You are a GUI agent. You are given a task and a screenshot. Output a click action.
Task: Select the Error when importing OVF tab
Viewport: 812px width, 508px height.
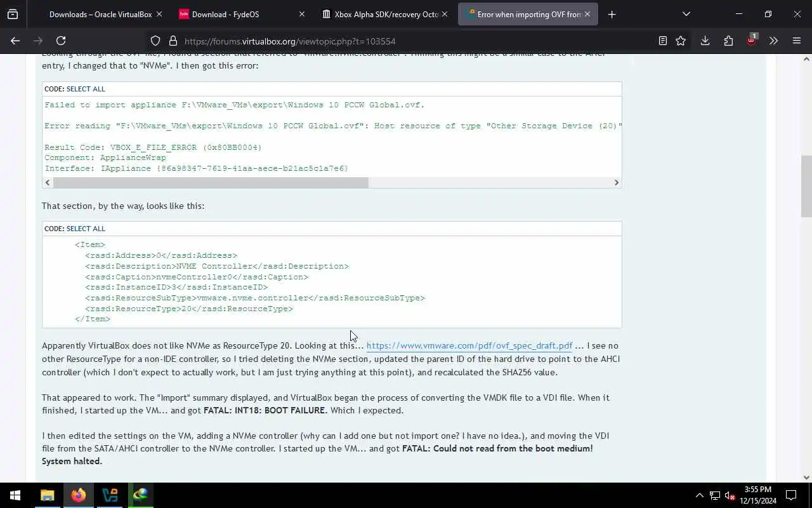(x=528, y=14)
